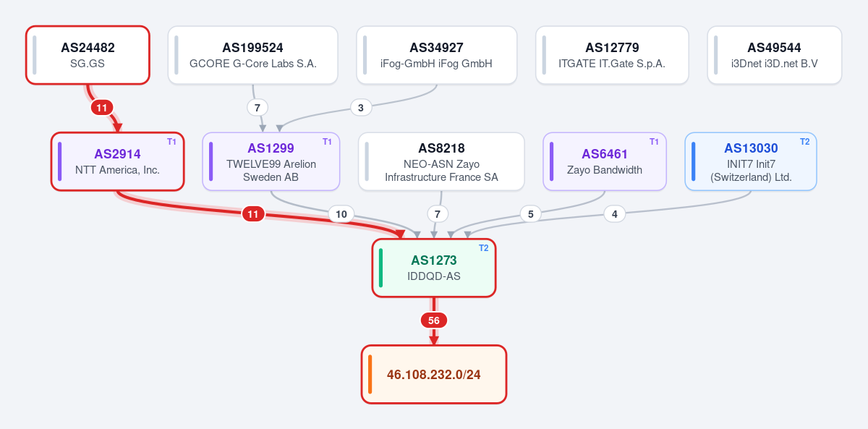Screen dimensions: 868x429
Task: Click the AS2914 NTT America node
Action: 117,161
